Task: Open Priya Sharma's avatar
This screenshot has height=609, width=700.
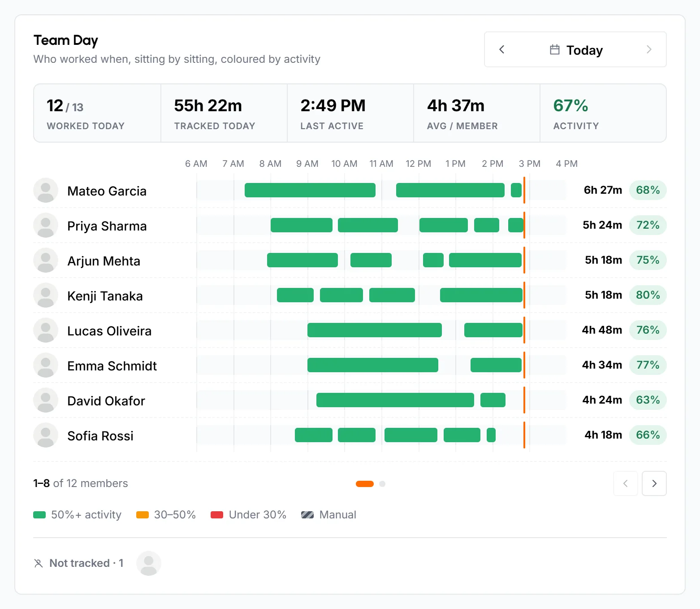Action: (x=46, y=225)
